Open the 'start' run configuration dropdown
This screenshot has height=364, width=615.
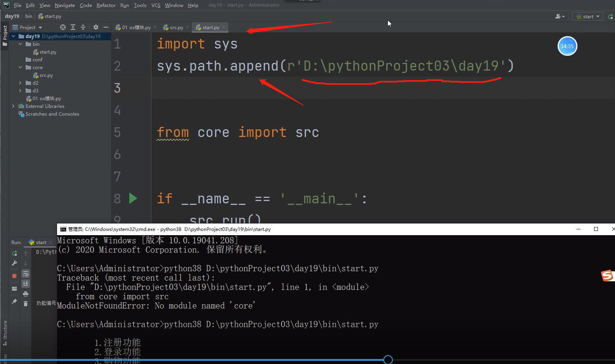587,16
